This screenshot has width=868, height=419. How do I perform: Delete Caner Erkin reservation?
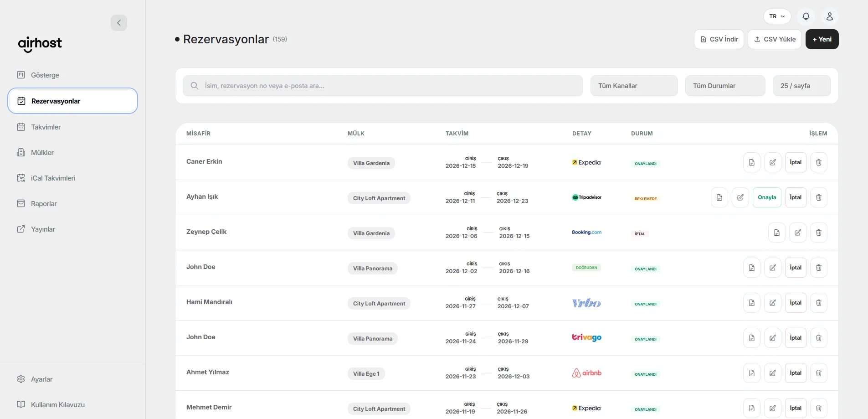coord(819,162)
